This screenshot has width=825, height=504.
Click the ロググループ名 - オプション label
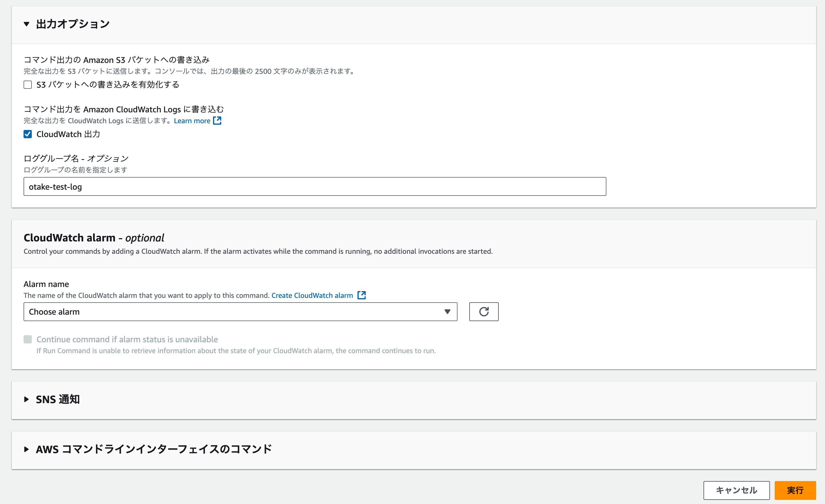pyautogui.click(x=76, y=158)
